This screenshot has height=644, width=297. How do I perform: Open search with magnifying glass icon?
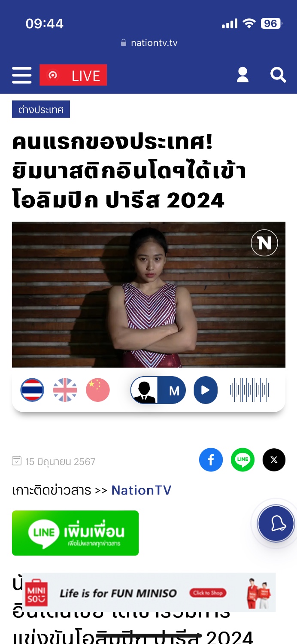click(x=278, y=75)
